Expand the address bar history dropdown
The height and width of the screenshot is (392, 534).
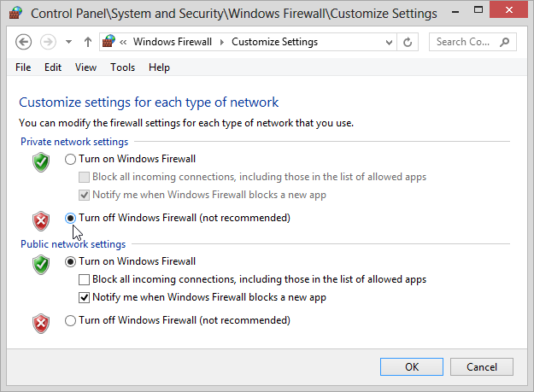(x=388, y=42)
